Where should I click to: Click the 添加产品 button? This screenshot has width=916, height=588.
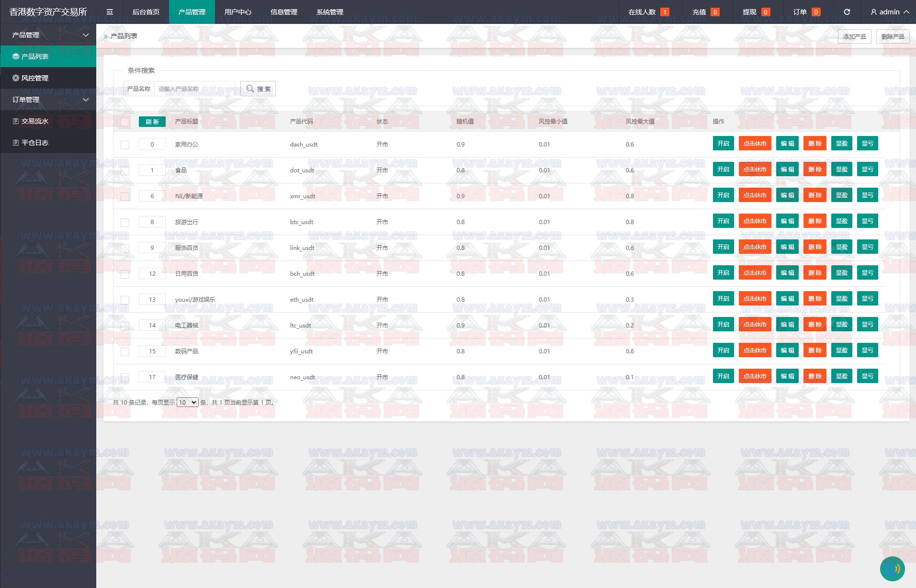pyautogui.click(x=854, y=36)
